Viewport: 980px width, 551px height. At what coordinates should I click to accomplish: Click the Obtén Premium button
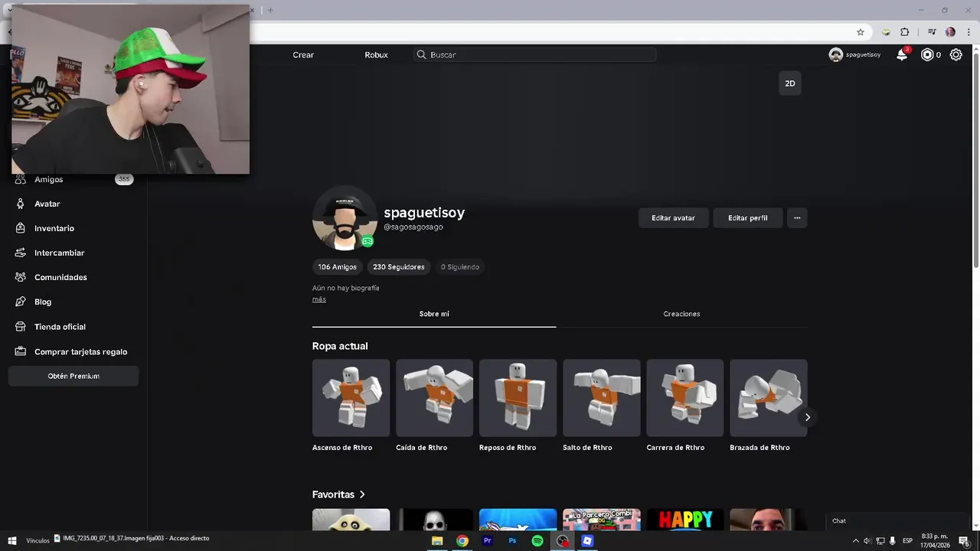click(73, 376)
